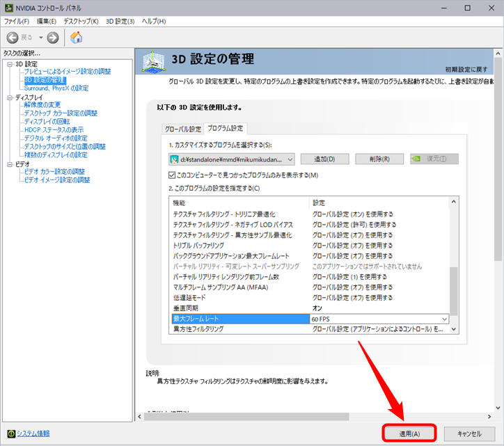Screen dimensions: 504x446
Task: Click the 適用(A) button
Action: point(409,433)
